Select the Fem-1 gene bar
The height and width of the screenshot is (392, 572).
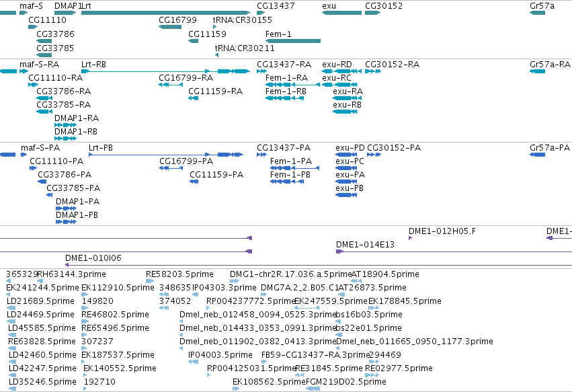click(x=293, y=41)
